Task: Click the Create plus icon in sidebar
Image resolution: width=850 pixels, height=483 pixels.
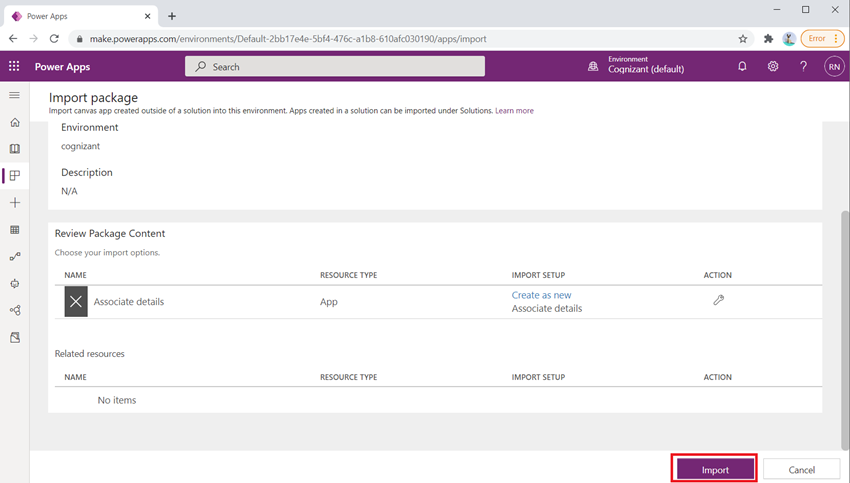Action: tap(15, 202)
